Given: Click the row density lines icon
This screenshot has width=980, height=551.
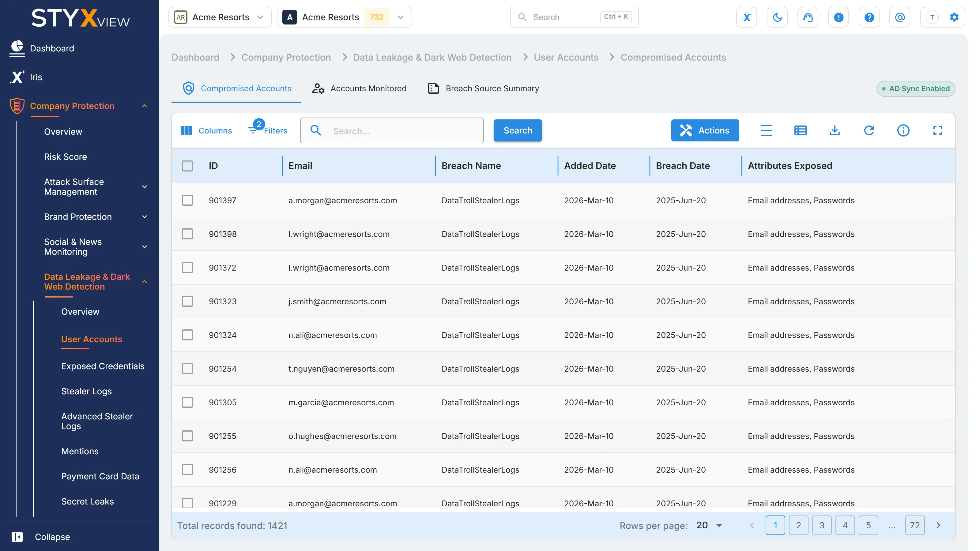Looking at the screenshot, I should coord(766,130).
